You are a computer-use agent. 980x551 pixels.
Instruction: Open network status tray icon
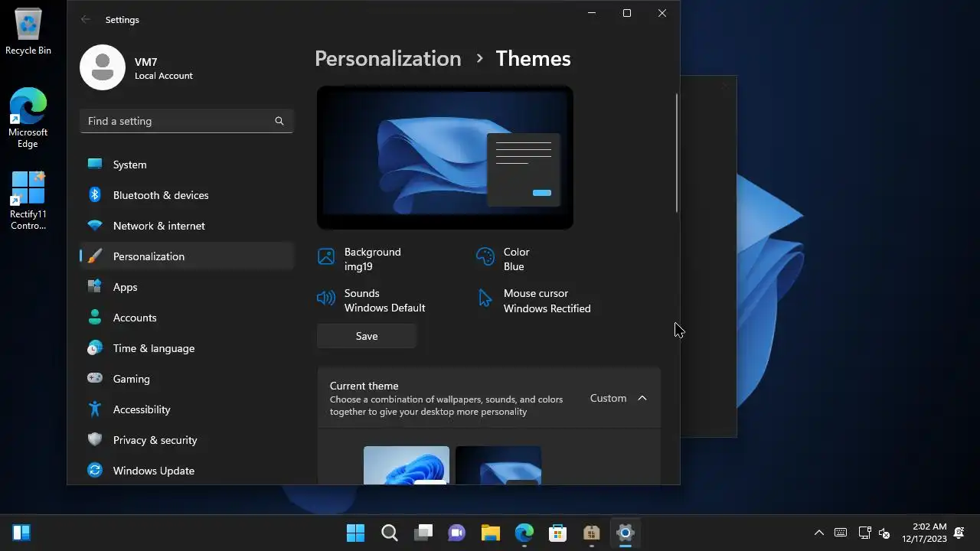coord(864,533)
